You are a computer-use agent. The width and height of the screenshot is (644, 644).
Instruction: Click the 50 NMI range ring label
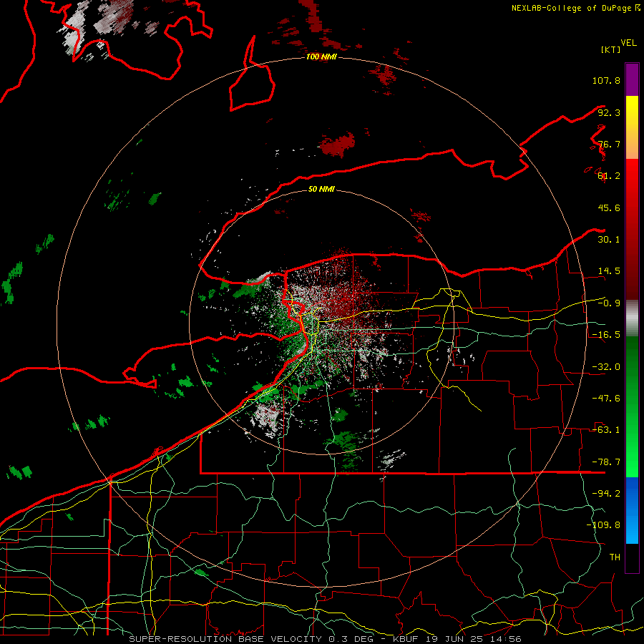coord(321,189)
